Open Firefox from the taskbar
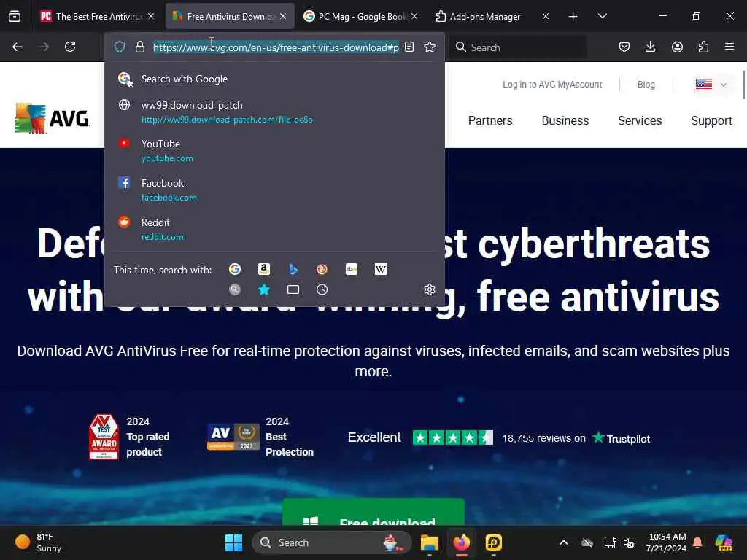747x560 pixels. (461, 542)
